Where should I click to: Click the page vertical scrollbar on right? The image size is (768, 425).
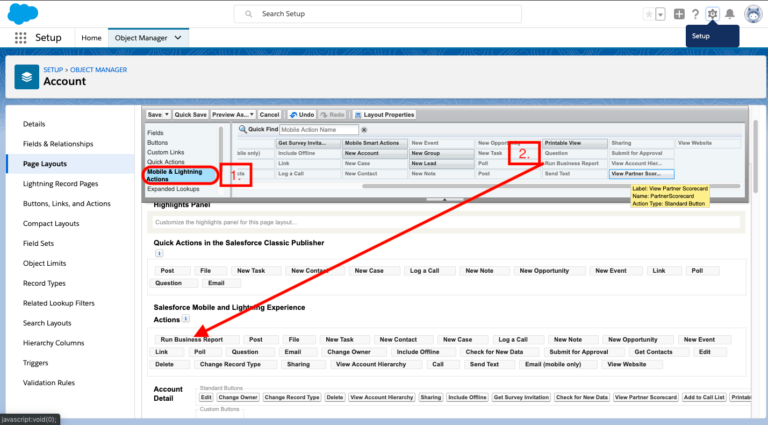tap(755, 156)
